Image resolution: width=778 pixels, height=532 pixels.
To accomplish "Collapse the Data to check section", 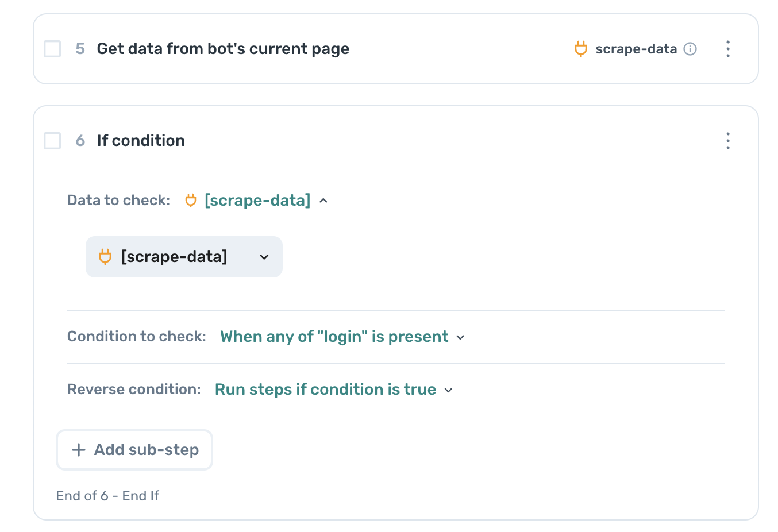I will pos(323,201).
